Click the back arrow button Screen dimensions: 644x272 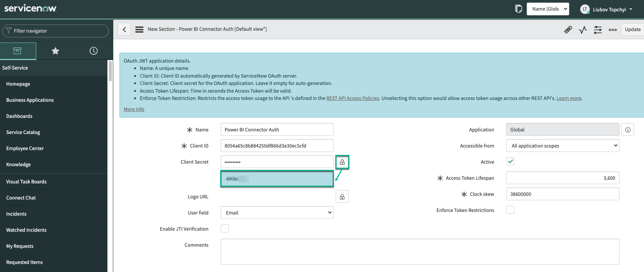point(124,29)
